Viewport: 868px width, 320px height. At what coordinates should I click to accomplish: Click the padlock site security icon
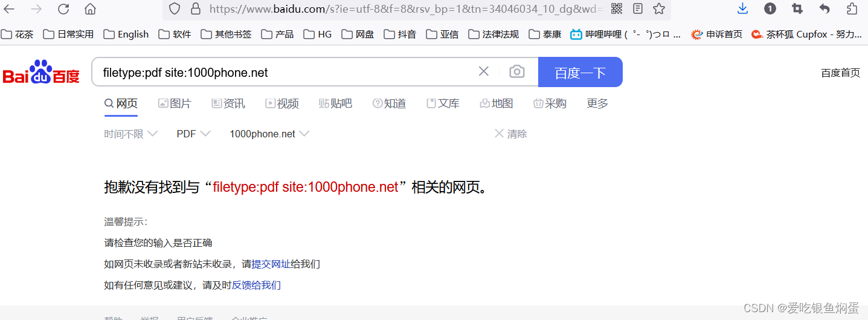click(x=195, y=8)
